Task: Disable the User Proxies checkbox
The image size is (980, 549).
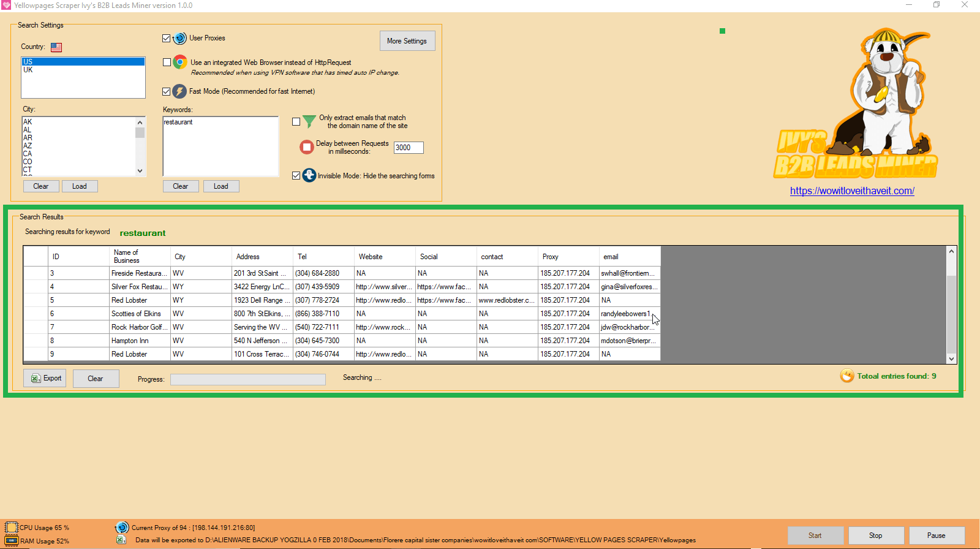Action: click(167, 38)
